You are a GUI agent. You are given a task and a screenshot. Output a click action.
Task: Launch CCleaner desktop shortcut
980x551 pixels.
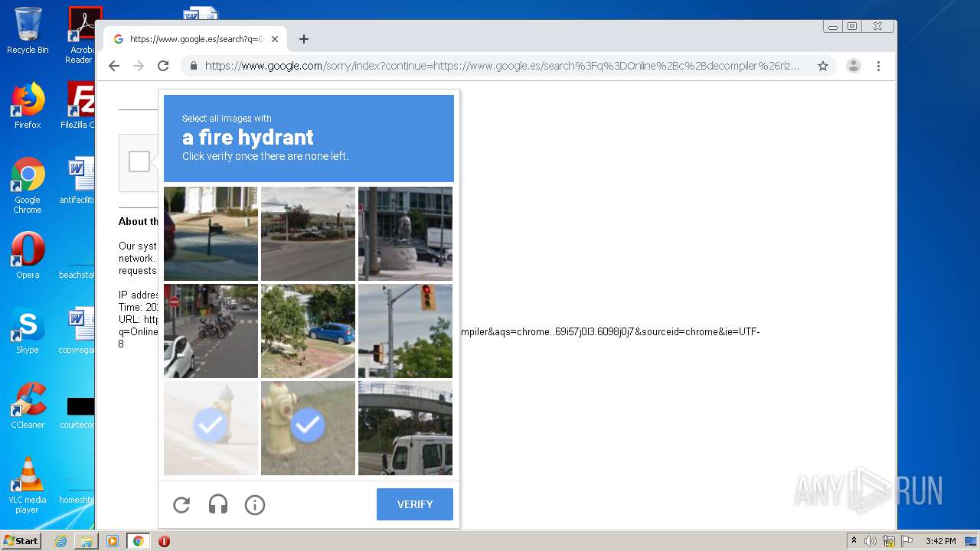(x=28, y=406)
